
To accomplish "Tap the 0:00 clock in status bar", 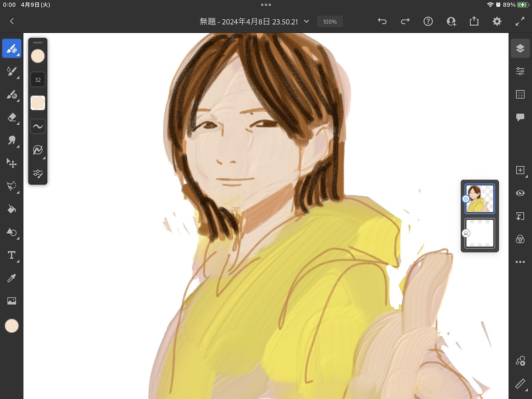I will click(x=9, y=5).
